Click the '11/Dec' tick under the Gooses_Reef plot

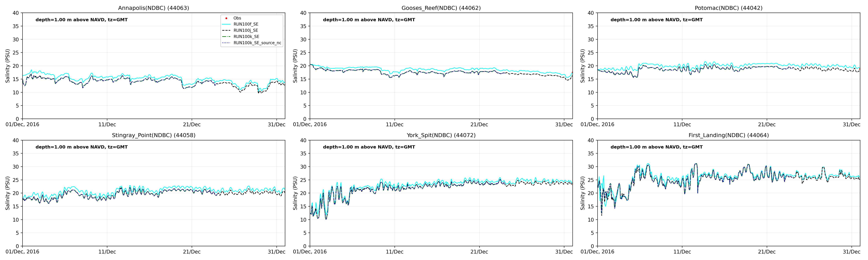[x=395, y=125]
